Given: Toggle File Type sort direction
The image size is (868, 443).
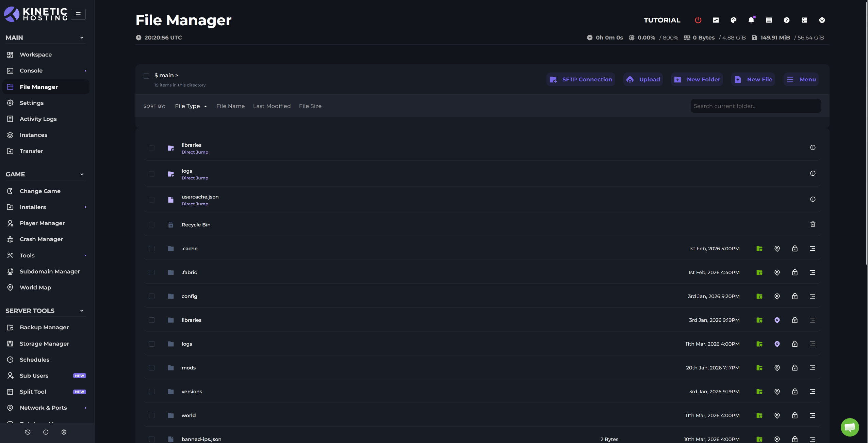Looking at the screenshot, I should pyautogui.click(x=191, y=106).
